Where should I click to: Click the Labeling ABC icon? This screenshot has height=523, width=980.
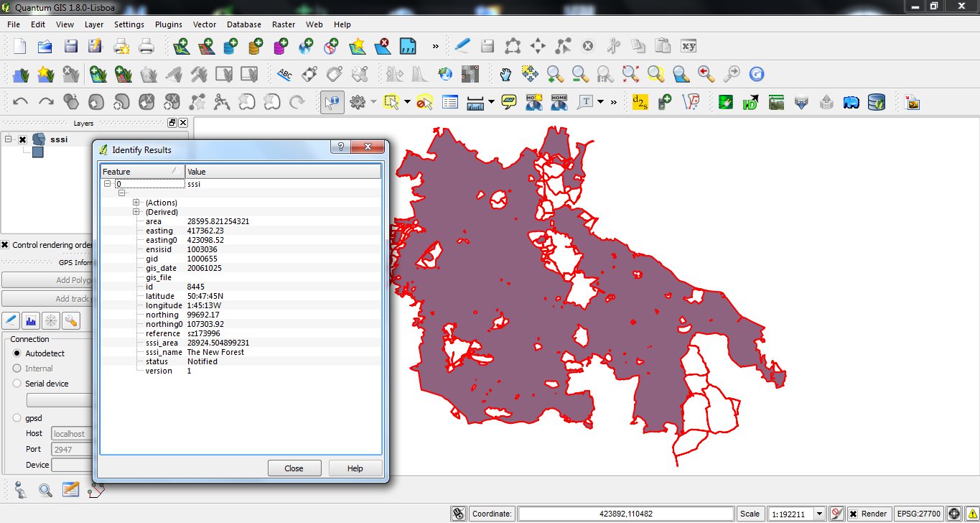(285, 74)
